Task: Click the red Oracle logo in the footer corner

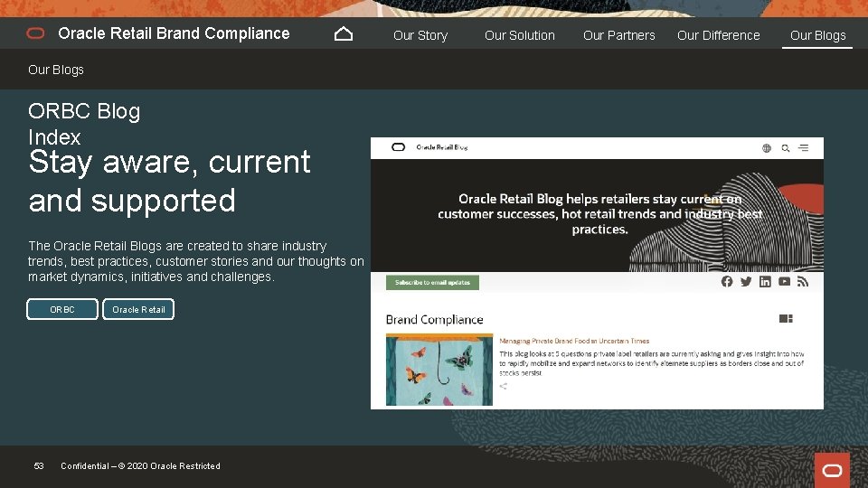Action: [x=832, y=470]
